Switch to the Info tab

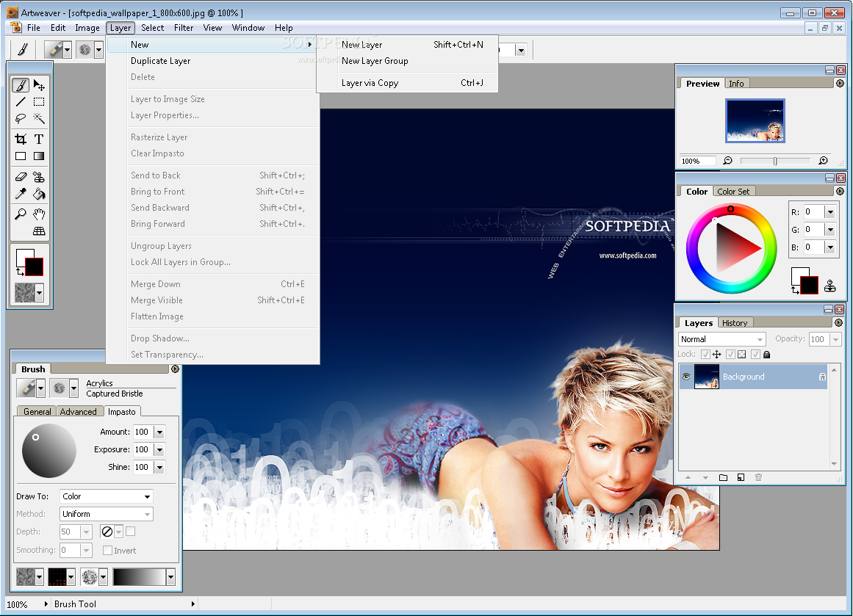pos(736,83)
